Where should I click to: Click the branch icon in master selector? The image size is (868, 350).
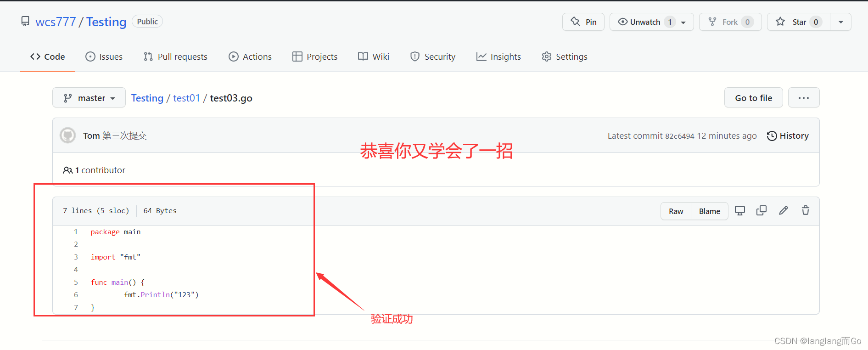[x=68, y=98]
